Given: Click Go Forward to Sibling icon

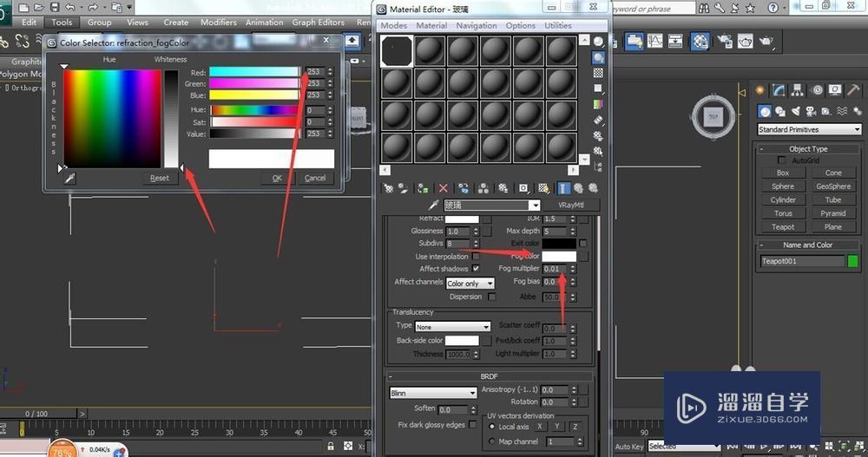Looking at the screenshot, I should (594, 189).
